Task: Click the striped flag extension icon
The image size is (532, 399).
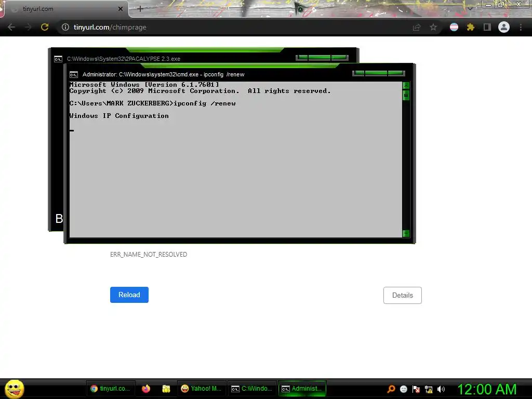Action: click(x=454, y=27)
